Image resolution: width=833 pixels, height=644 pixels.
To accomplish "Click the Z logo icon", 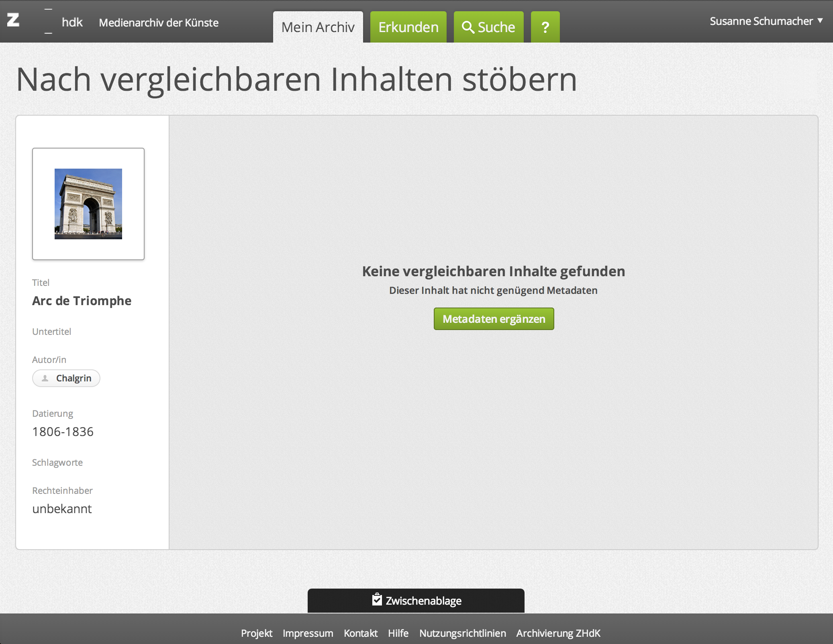I will 13,20.
